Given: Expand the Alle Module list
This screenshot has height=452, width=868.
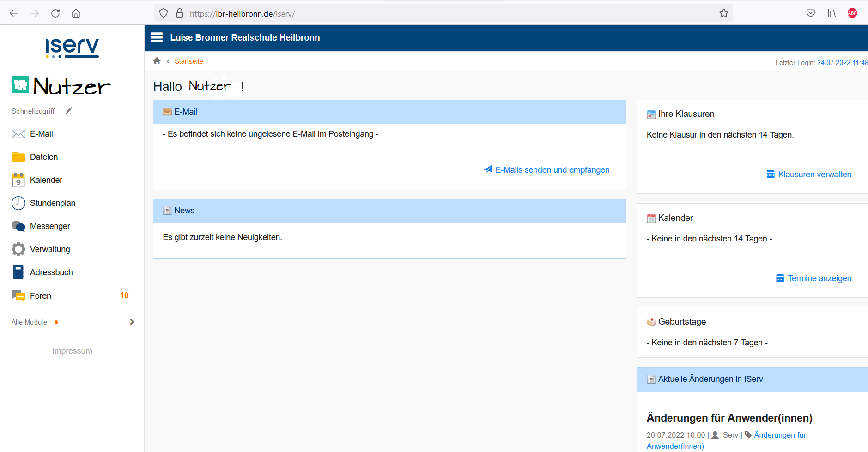Looking at the screenshot, I should pos(132,322).
